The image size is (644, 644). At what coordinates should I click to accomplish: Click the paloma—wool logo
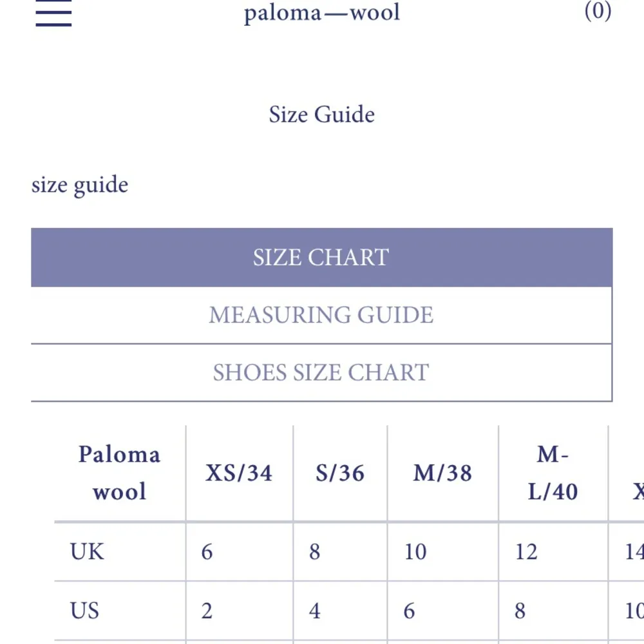click(321, 12)
